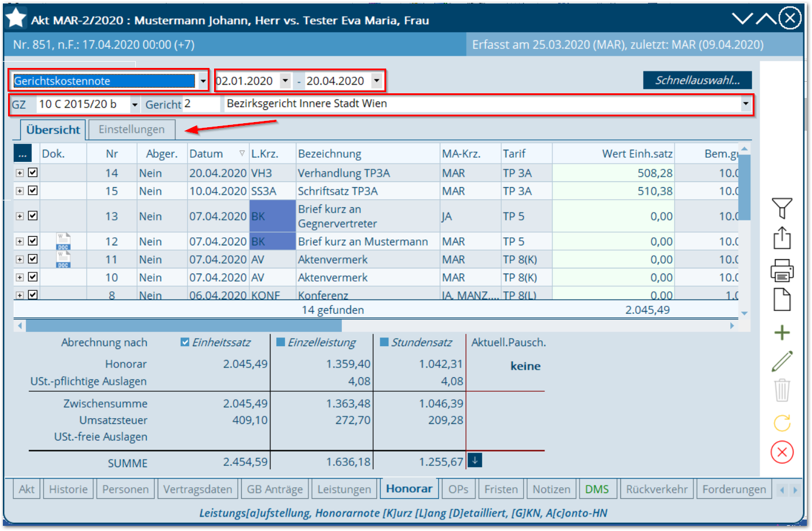Image resolution: width=812 pixels, height=531 pixels.
Task: Click the horizontal table scrollbar thumb
Action: pyautogui.click(x=184, y=325)
